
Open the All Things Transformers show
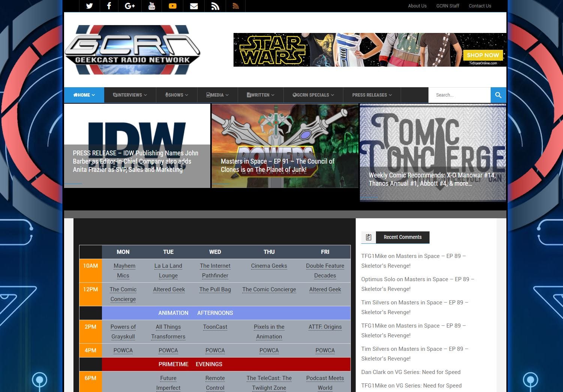(x=168, y=332)
